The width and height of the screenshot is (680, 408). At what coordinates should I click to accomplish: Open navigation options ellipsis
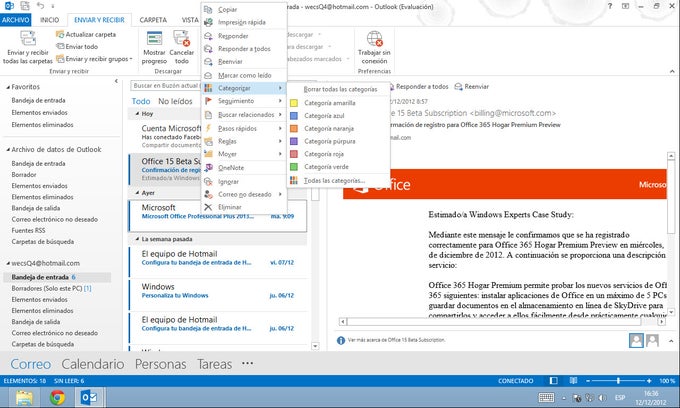[247, 363]
